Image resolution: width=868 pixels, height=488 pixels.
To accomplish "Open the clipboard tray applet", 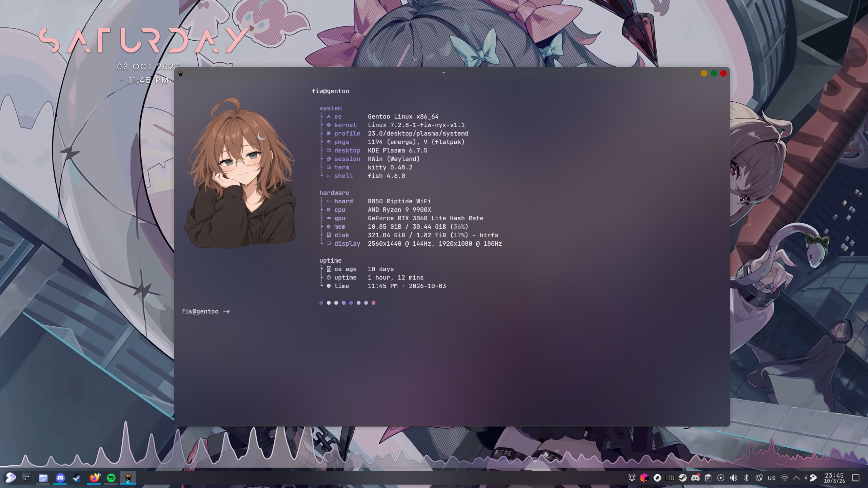I will click(708, 478).
